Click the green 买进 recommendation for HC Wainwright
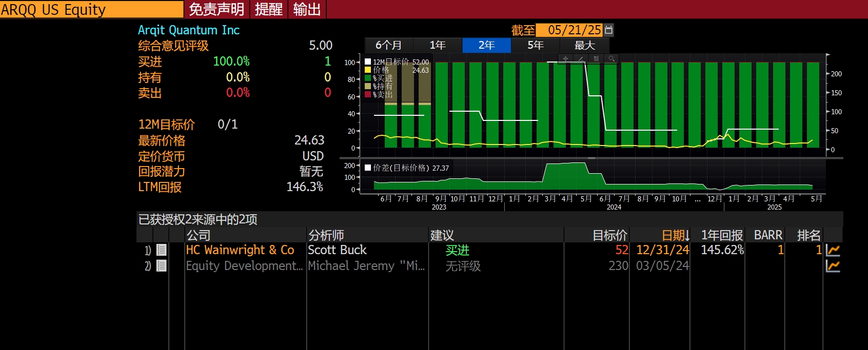 458,250
